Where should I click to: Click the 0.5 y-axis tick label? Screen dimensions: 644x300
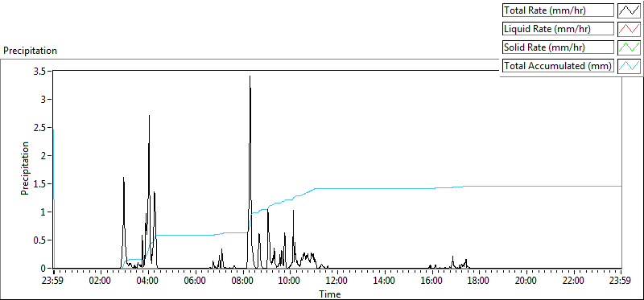(40, 240)
